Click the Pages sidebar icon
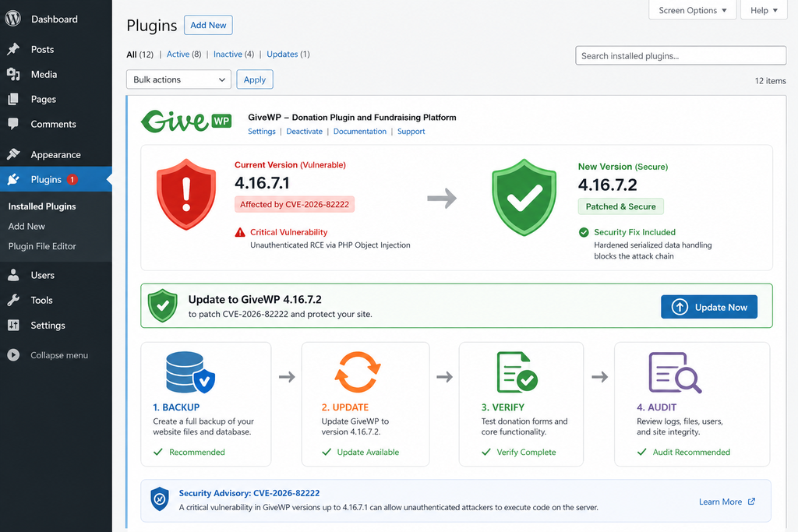Viewport: 798px width, 532px height. pyautogui.click(x=13, y=99)
